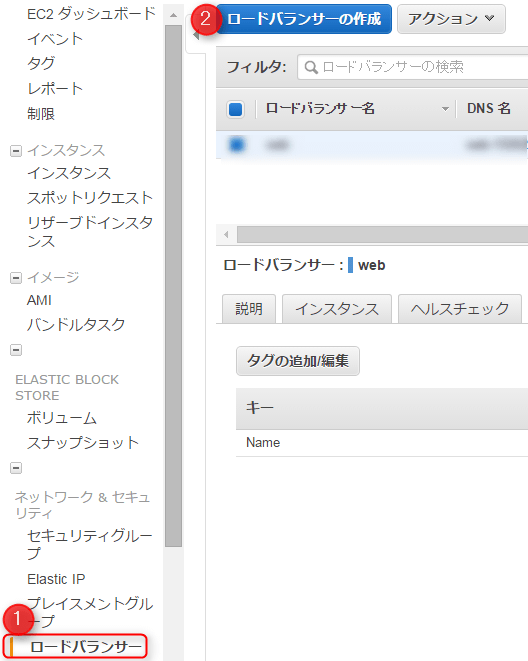Open the アクション dropdown menu
The width and height of the screenshot is (528, 661).
click(451, 19)
